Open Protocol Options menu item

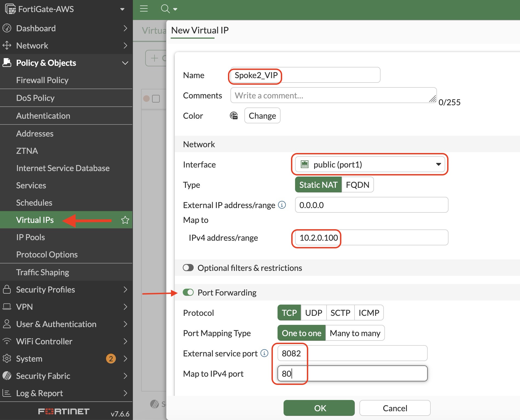[66, 254]
